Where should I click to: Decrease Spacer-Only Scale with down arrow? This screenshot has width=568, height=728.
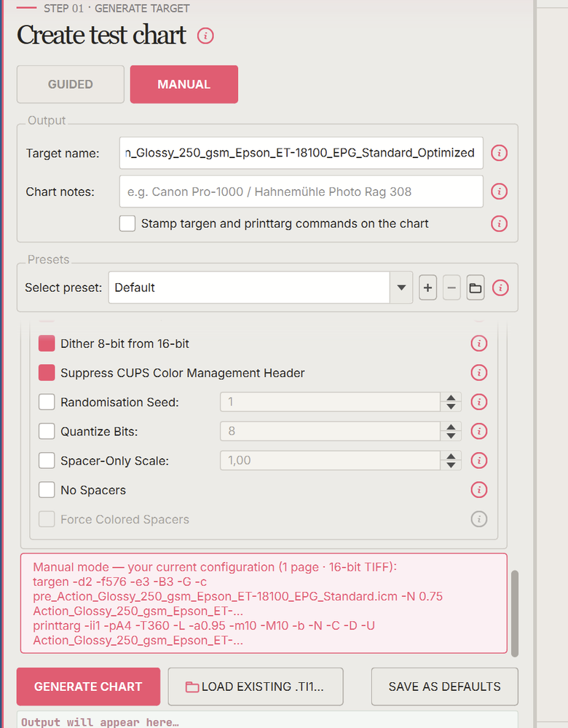[x=451, y=465]
